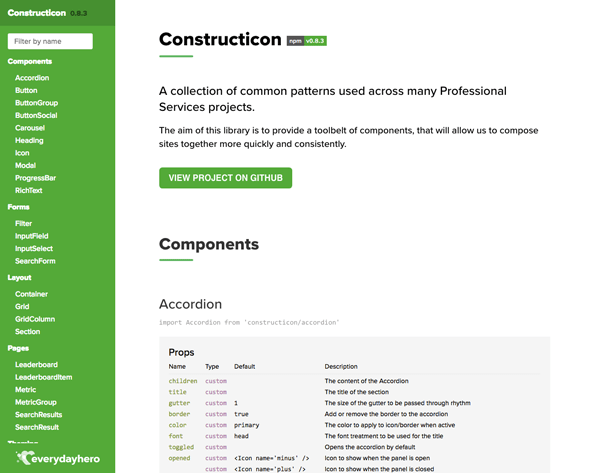Image resolution: width=590 pixels, height=473 pixels.
Task: Click the npm v0.8.3 version badge
Action: coord(307,41)
